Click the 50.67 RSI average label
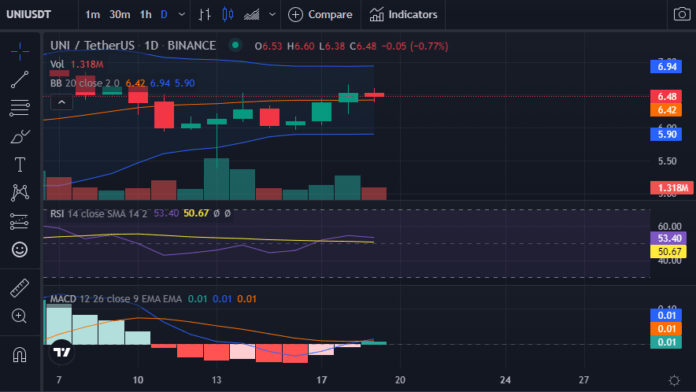The width and height of the screenshot is (696, 392). 668,252
